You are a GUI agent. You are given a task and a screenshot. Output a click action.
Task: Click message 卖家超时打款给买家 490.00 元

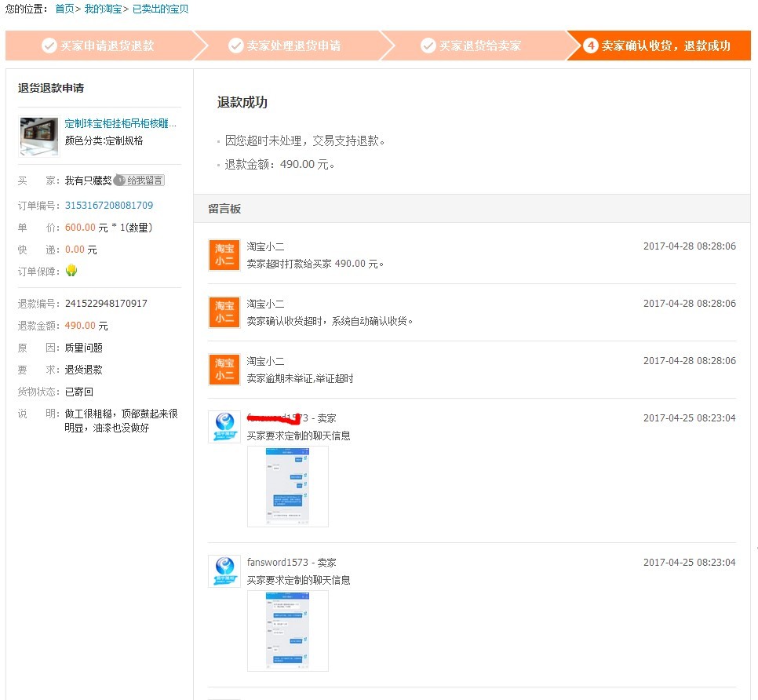(315, 264)
